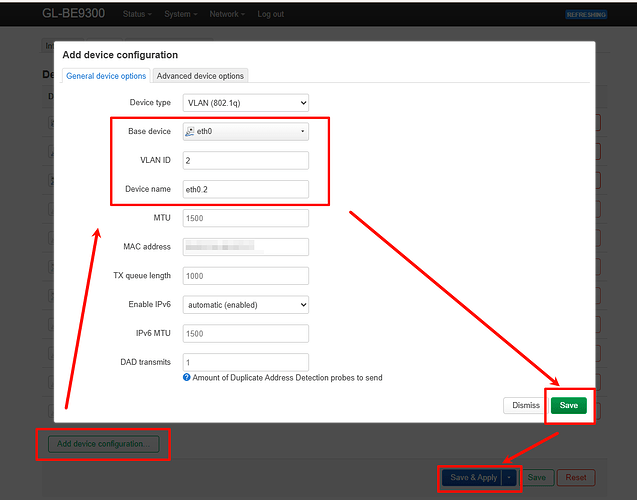This screenshot has height=500, width=637.
Task: Click the Device name field showing eth0.2
Action: click(x=245, y=189)
